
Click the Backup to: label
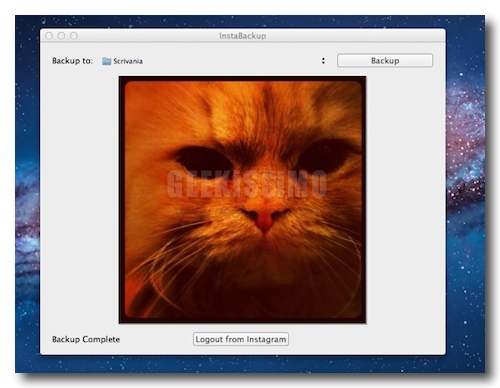click(72, 61)
